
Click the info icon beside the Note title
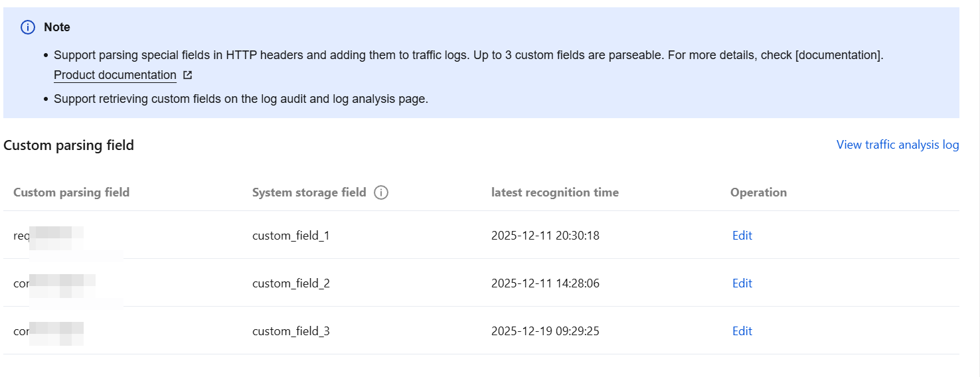pos(28,27)
